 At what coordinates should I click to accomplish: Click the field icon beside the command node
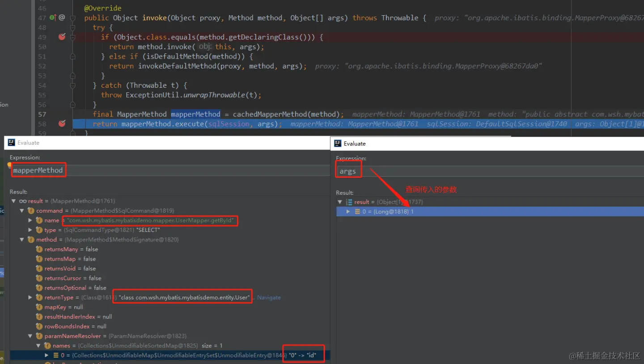(31, 210)
